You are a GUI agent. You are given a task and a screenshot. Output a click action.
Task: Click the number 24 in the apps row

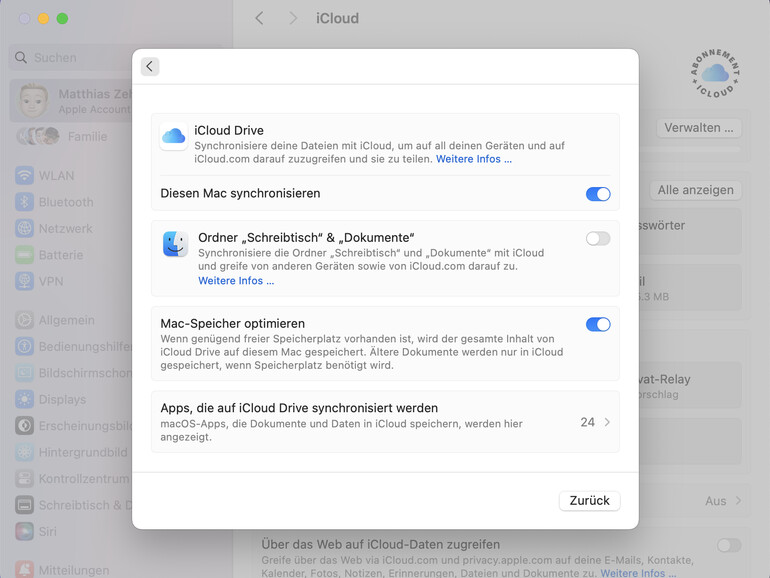(587, 422)
